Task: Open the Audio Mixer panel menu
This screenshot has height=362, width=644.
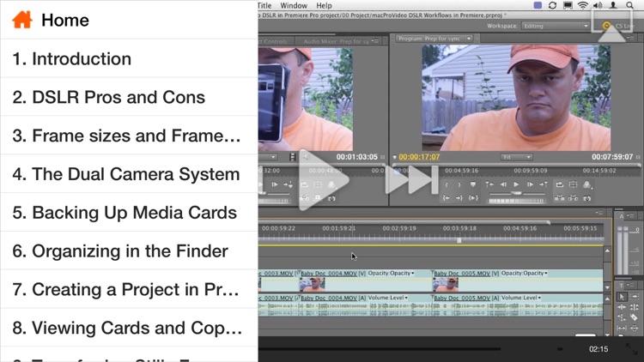Action: [374, 41]
